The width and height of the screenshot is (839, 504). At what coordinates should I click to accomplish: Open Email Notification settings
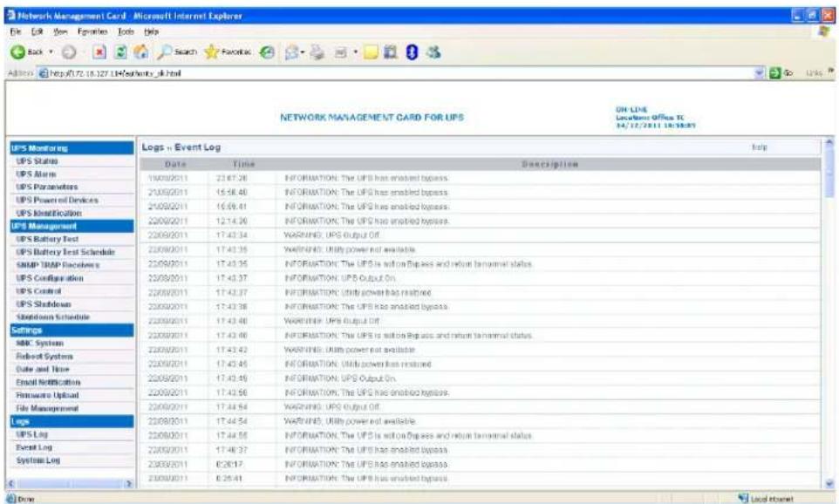point(48,382)
